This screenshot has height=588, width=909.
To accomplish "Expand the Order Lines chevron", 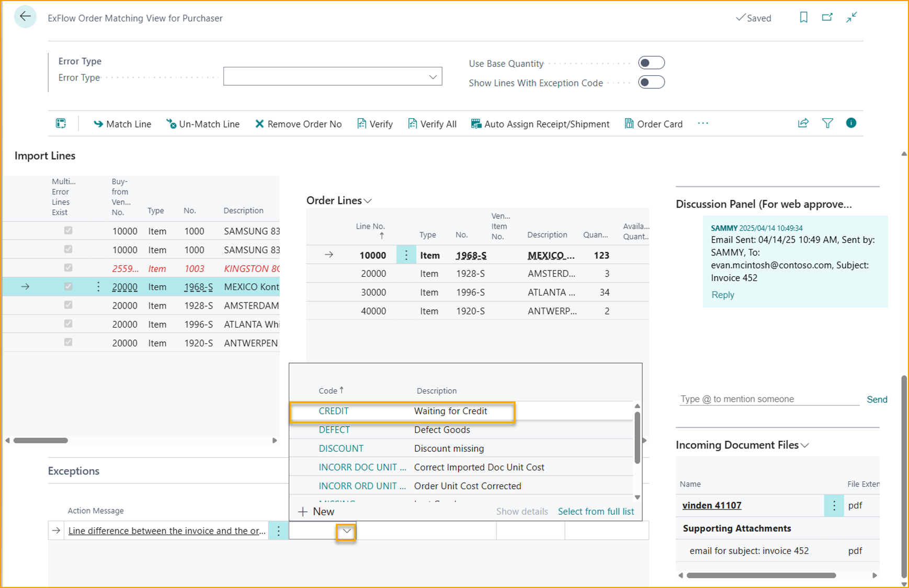I will point(368,201).
